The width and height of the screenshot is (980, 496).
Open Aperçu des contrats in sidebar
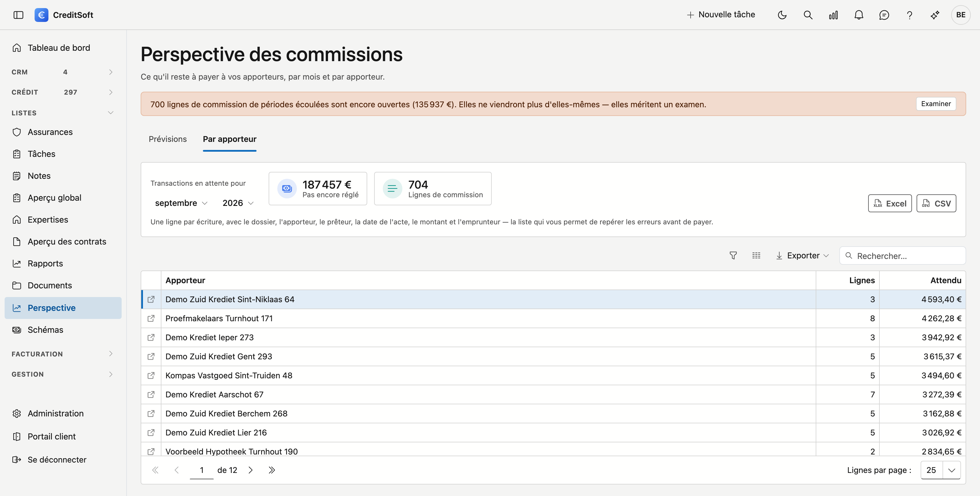click(63, 241)
